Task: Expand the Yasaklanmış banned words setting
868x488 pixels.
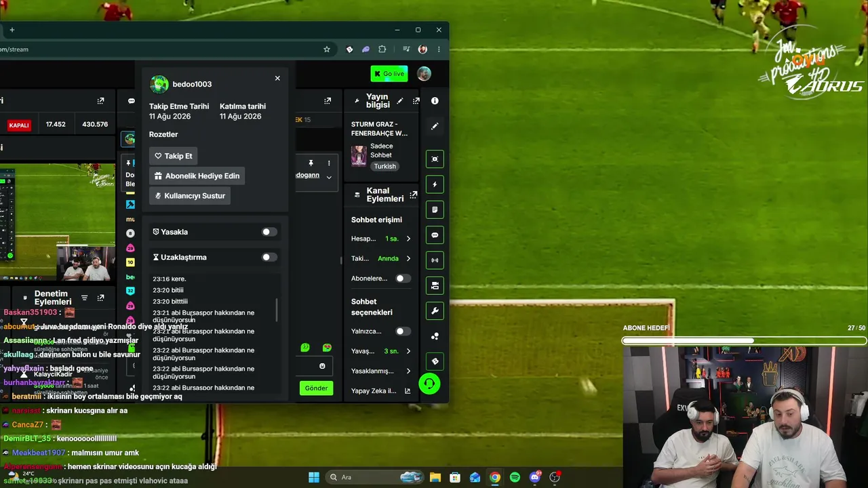Action: 408,371
